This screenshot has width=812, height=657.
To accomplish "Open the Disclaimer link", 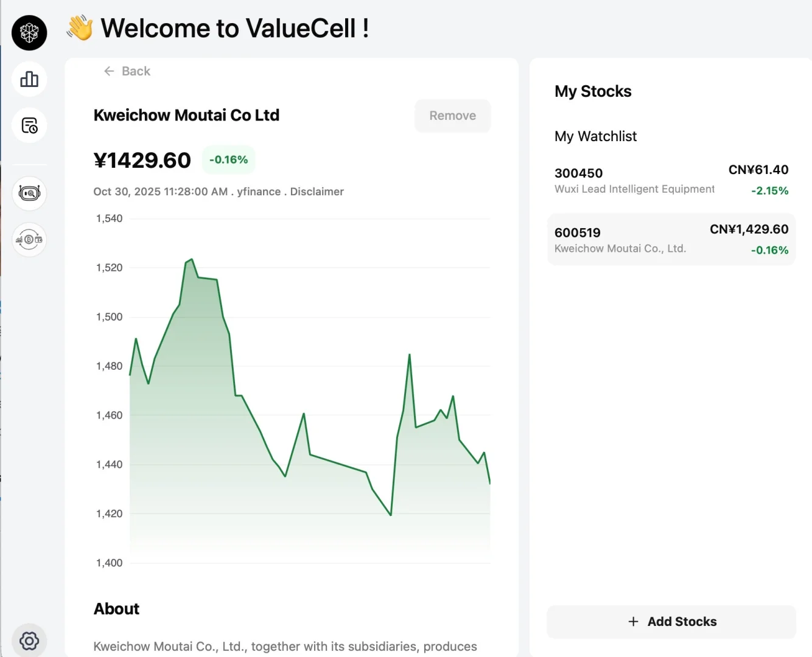I will tap(317, 192).
